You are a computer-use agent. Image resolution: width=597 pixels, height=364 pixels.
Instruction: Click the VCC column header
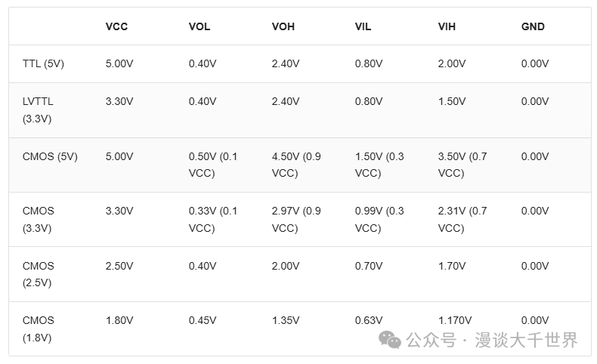click(116, 26)
